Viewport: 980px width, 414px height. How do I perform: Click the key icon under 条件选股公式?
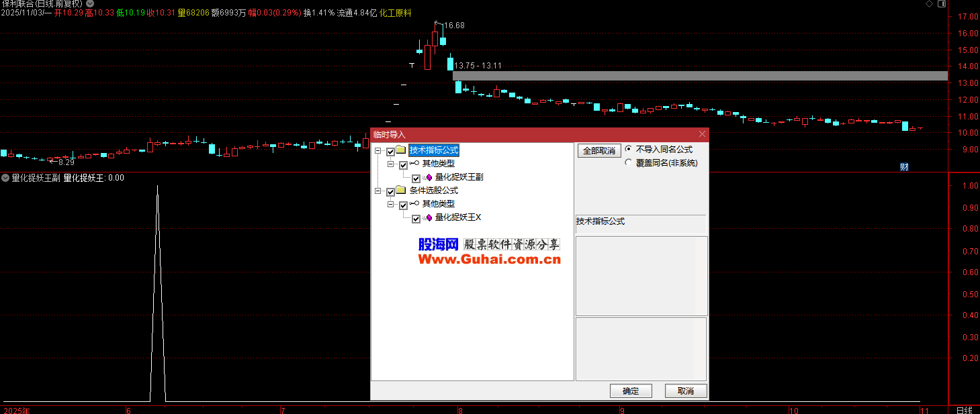click(414, 204)
